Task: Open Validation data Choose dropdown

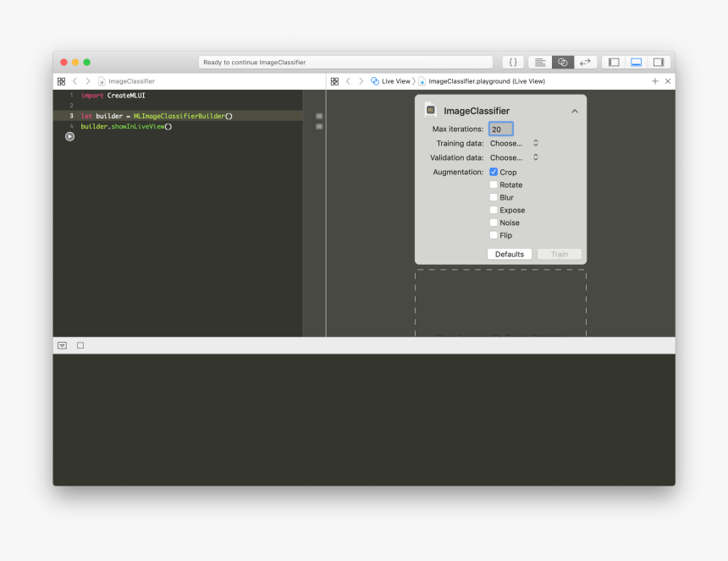Action: (x=514, y=157)
